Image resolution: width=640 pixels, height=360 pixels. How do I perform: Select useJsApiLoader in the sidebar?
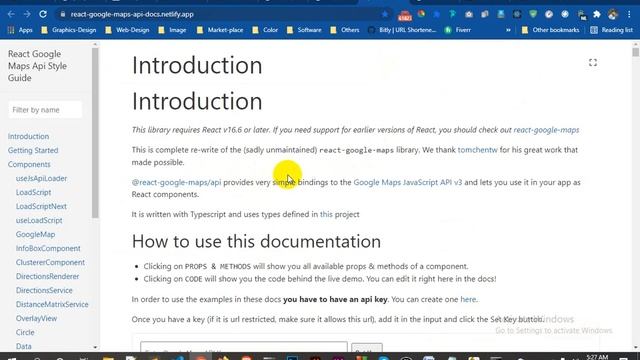click(41, 178)
